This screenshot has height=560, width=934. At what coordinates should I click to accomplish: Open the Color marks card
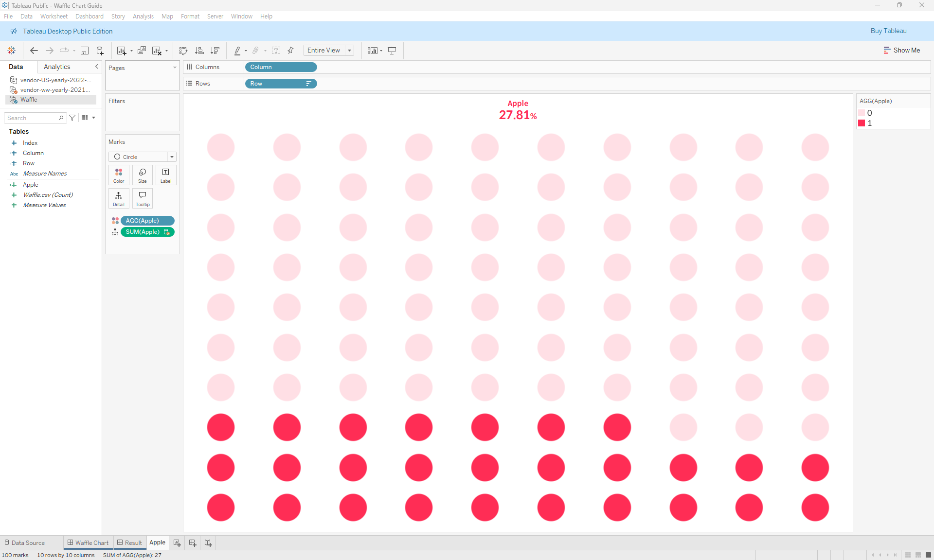pyautogui.click(x=119, y=175)
